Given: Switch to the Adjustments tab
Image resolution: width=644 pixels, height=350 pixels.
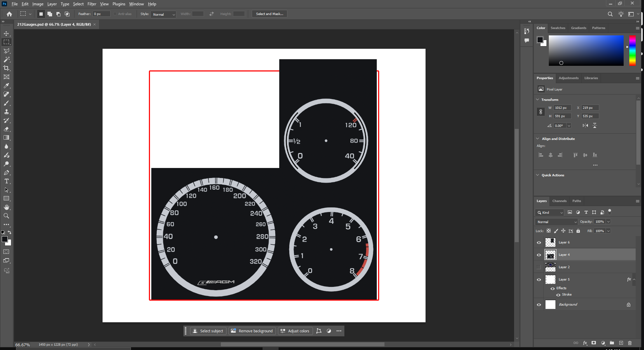Looking at the screenshot, I should point(569,78).
